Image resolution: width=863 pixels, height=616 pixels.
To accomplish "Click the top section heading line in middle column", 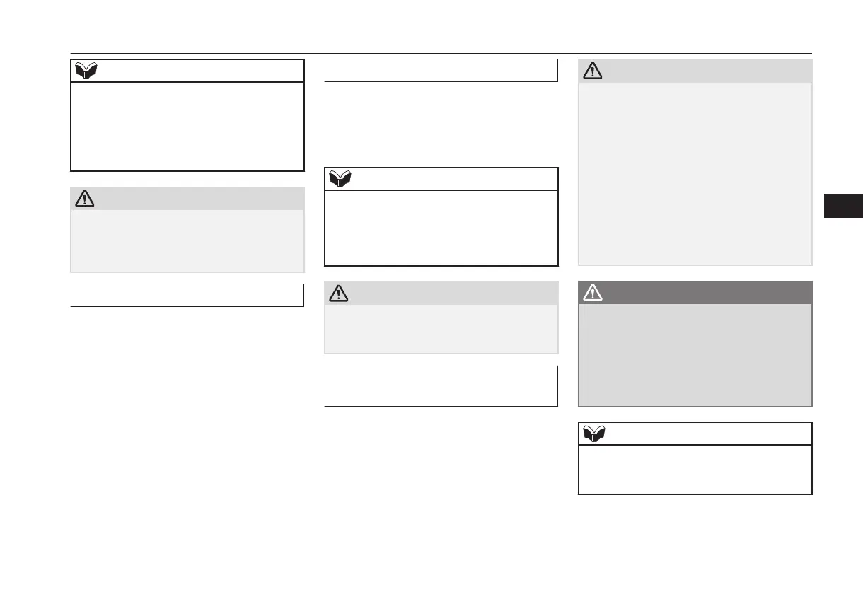I will click(441, 71).
